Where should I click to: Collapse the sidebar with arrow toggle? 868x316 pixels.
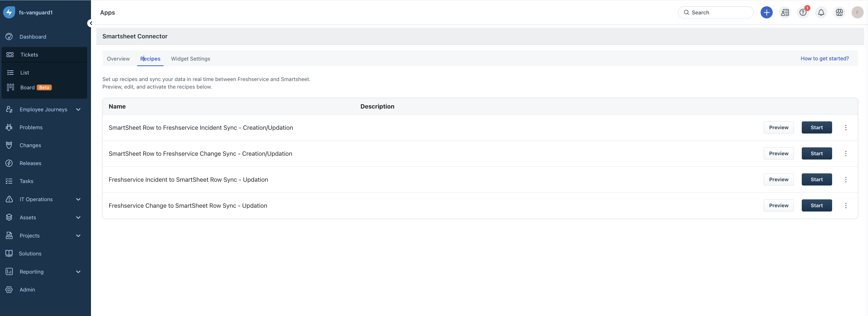pos(91,23)
